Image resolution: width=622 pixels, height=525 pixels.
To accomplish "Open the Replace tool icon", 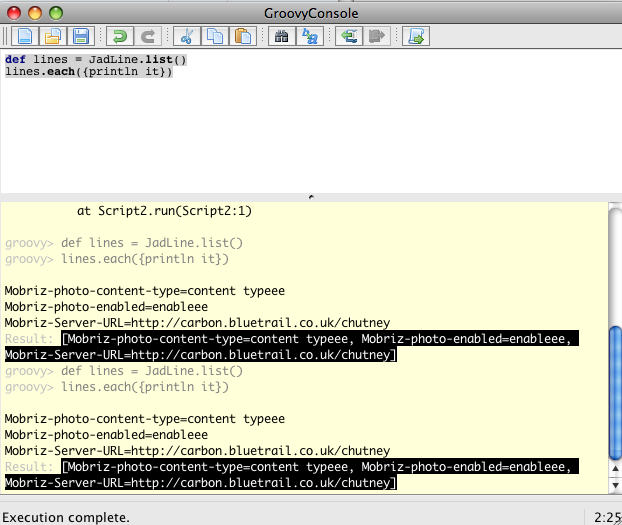I will [310, 37].
